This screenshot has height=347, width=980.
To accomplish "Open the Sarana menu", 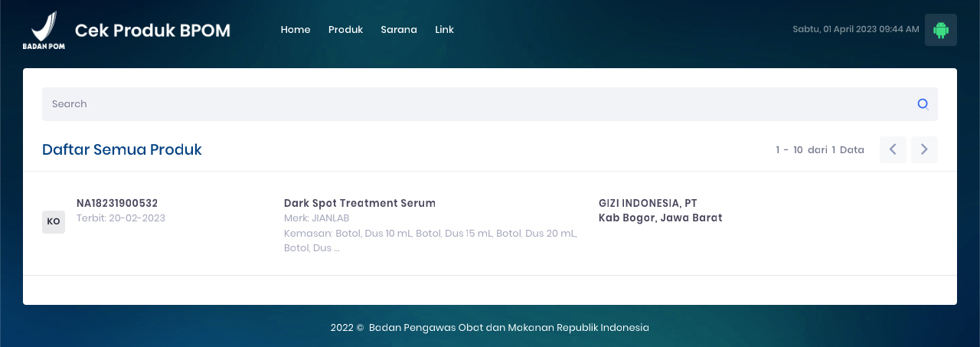I will tap(399, 30).
